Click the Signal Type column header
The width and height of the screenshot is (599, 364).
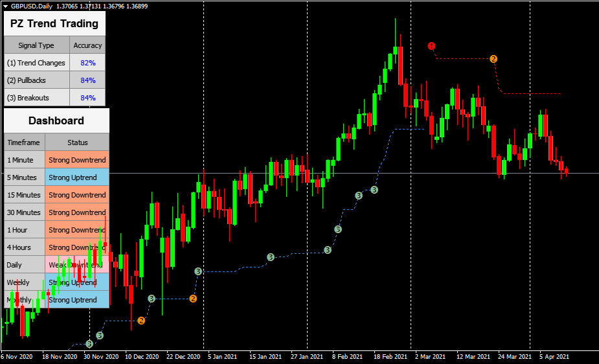coord(36,45)
